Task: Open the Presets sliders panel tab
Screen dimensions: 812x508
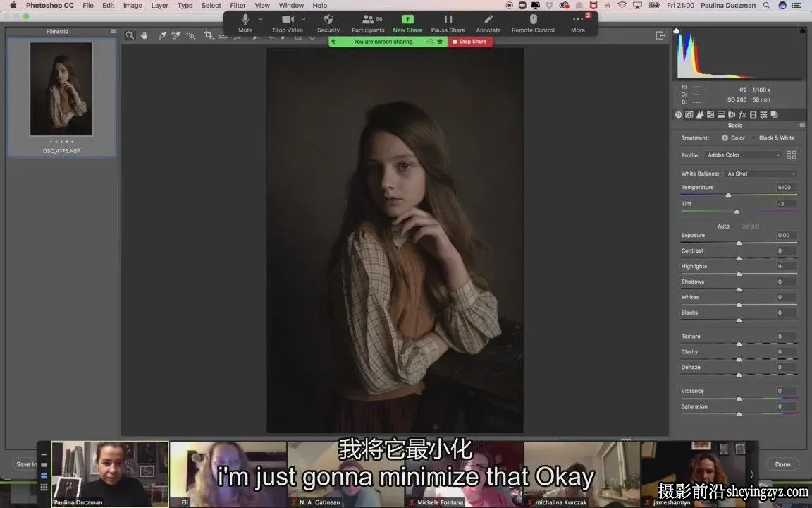Action: coord(764,114)
